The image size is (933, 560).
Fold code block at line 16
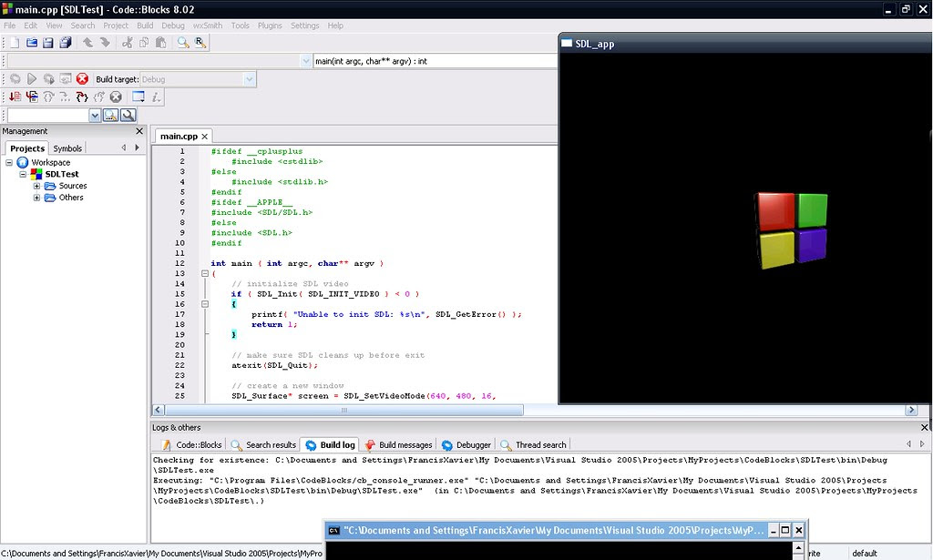click(205, 304)
